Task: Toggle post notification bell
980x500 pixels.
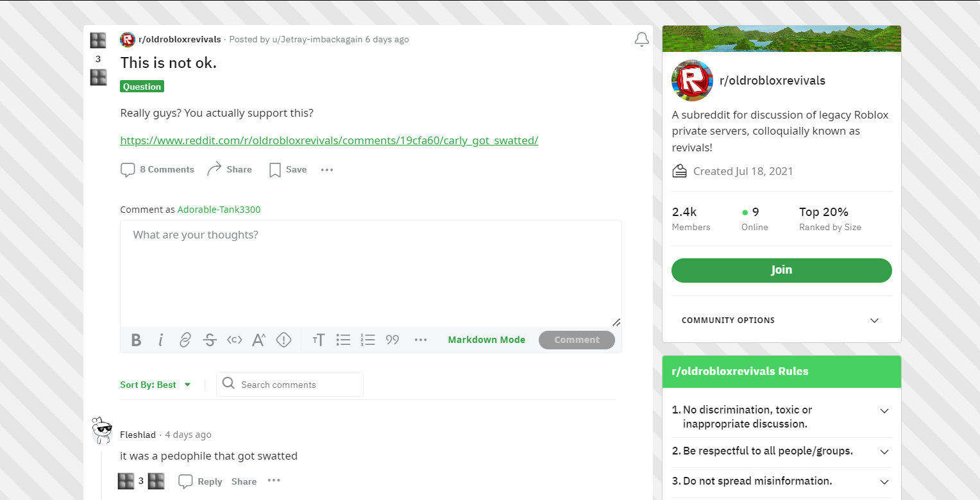Action: 641,40
